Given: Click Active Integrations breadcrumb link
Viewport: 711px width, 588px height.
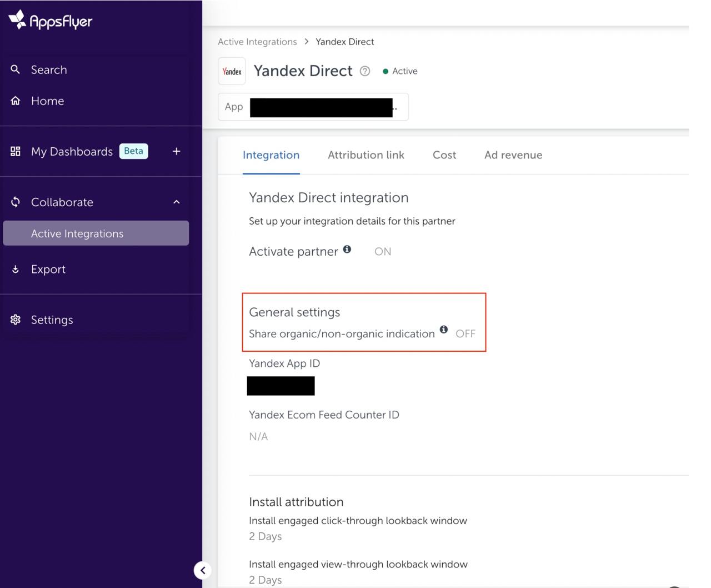Looking at the screenshot, I should pyautogui.click(x=257, y=42).
